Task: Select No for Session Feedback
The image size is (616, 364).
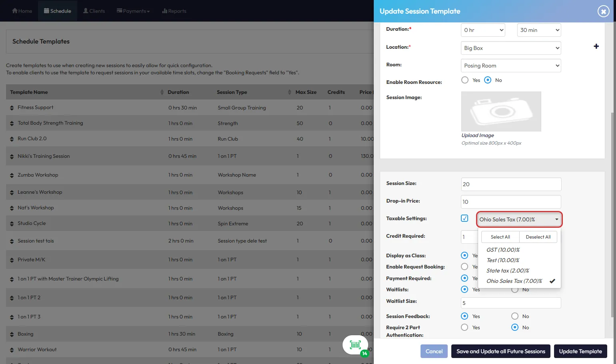Action: pyautogui.click(x=515, y=316)
